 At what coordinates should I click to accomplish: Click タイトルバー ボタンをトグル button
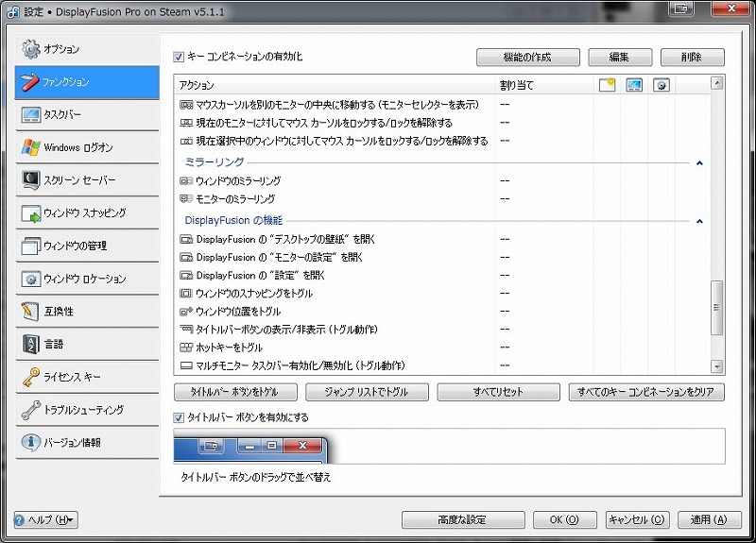235,392
